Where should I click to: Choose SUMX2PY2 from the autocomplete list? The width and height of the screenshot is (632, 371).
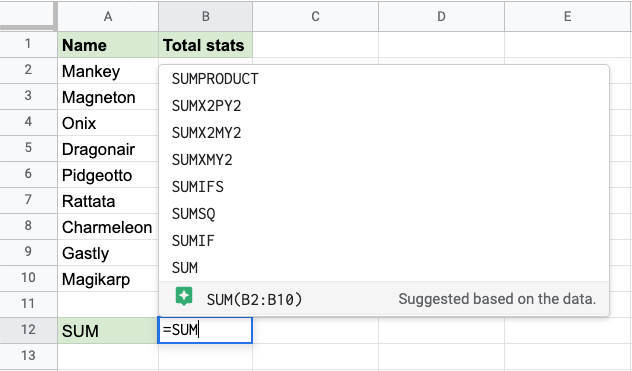384,106
